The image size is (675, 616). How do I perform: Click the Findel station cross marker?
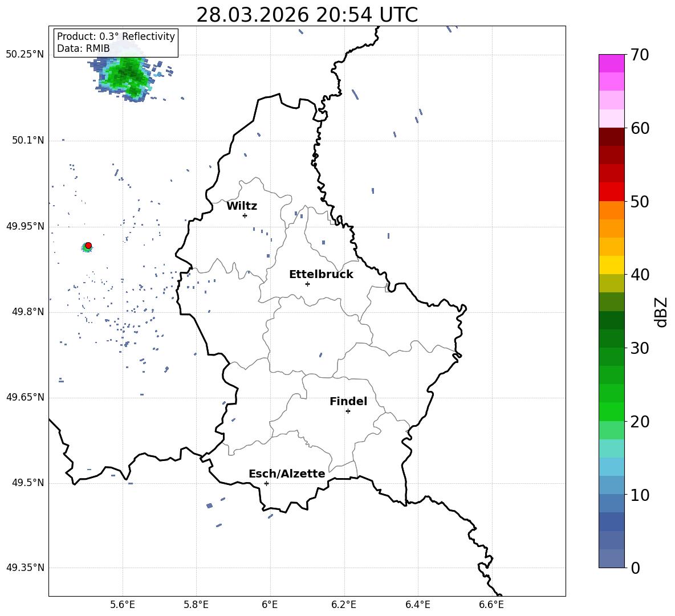pyautogui.click(x=348, y=411)
